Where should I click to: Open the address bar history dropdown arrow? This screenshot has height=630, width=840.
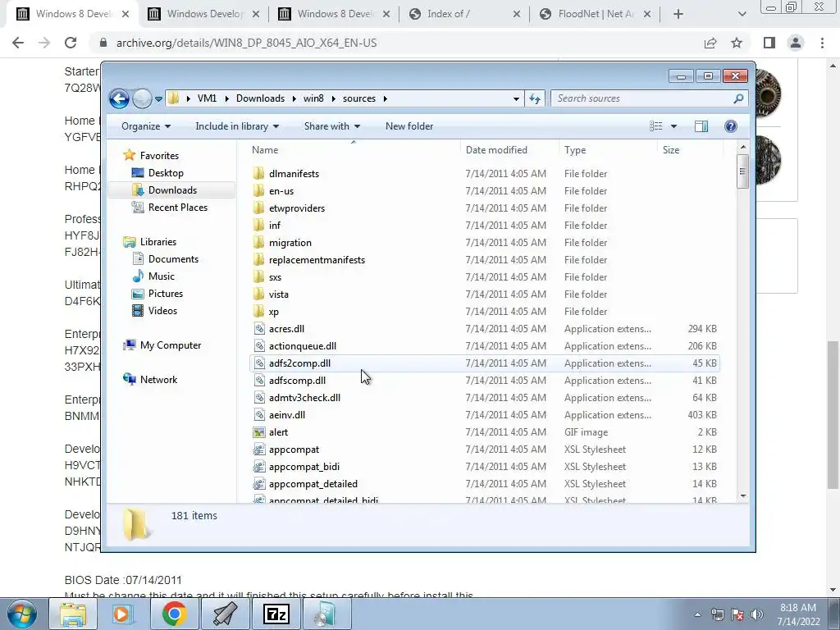pos(516,98)
